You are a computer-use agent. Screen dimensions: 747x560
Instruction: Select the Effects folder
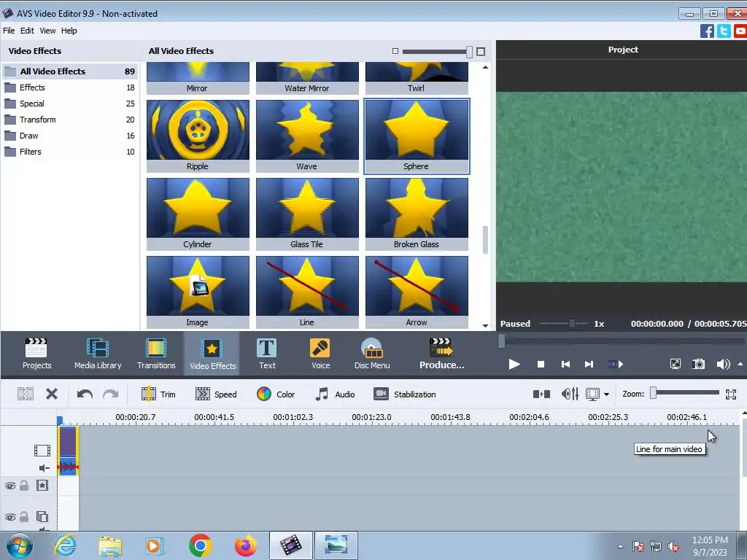click(70, 87)
